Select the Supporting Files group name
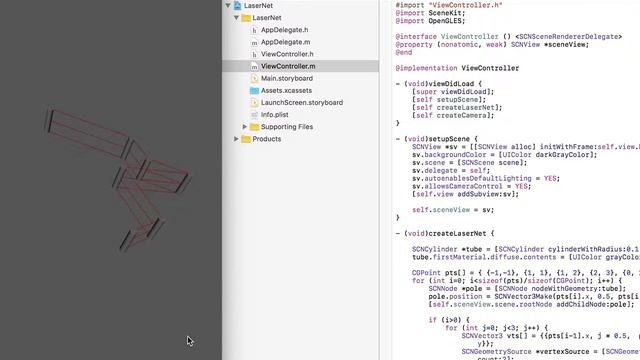 (287, 127)
